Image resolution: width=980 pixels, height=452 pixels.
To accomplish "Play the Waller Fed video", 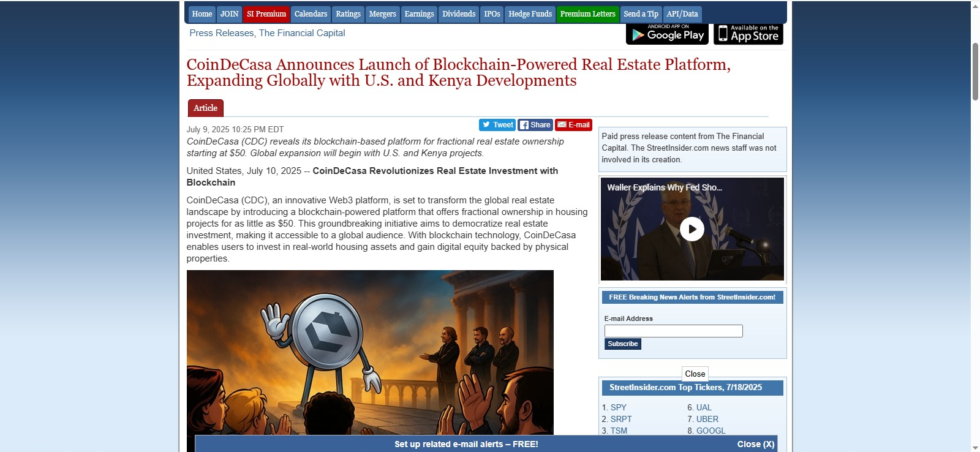I will click(x=692, y=229).
